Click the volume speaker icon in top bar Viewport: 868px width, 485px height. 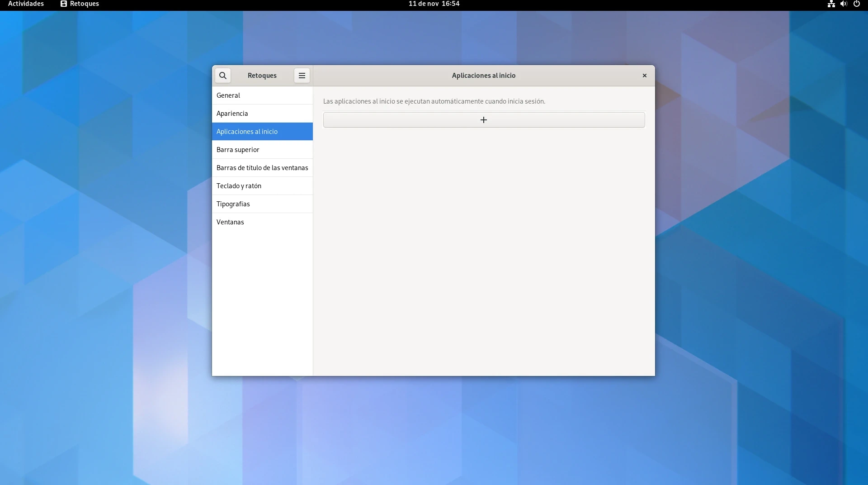click(843, 4)
